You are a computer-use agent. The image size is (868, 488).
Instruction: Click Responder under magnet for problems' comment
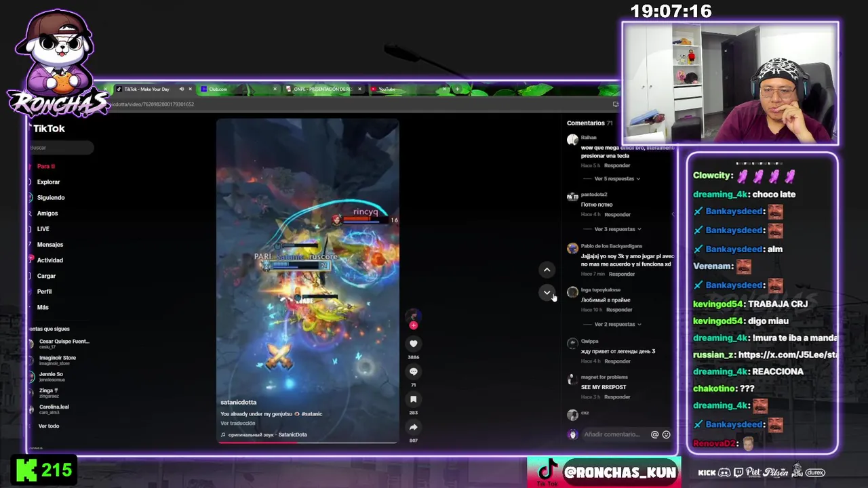pos(617,397)
